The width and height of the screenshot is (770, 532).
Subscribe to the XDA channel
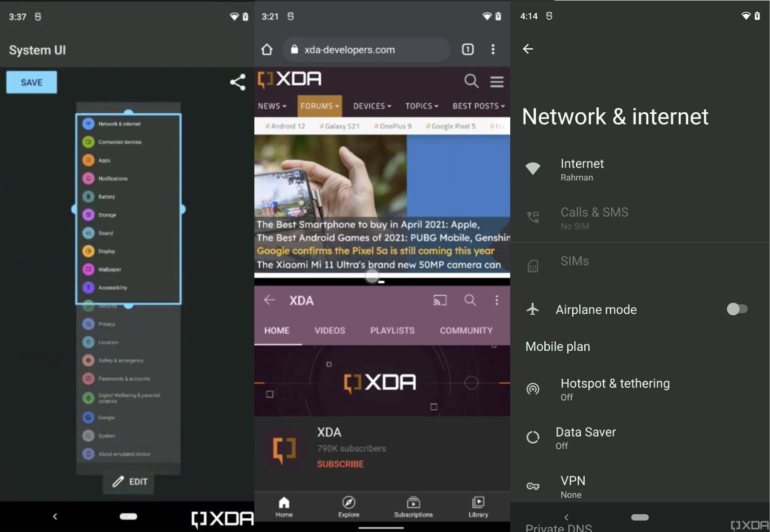click(x=340, y=464)
